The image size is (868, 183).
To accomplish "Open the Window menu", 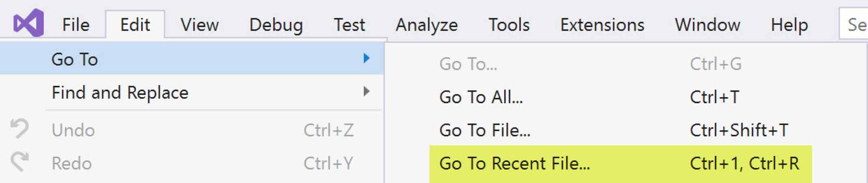I will (707, 25).
